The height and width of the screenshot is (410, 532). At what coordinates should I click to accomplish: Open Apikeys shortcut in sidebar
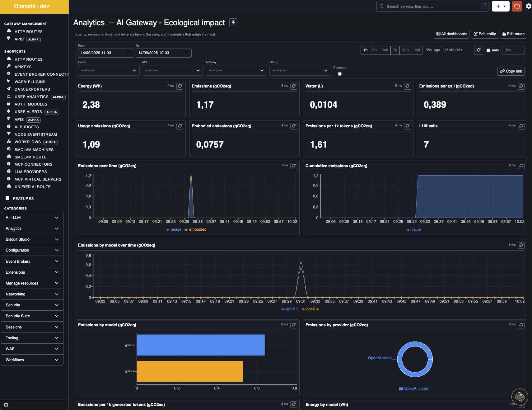[23, 67]
